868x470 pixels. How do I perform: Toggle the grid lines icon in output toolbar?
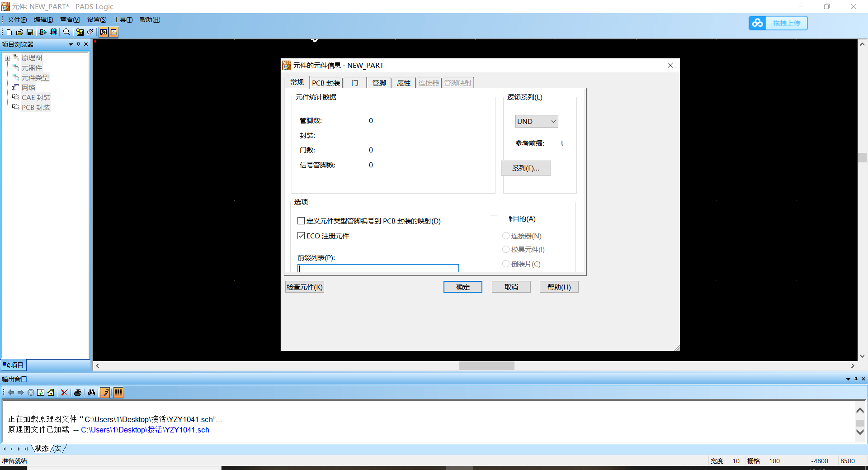(118, 393)
